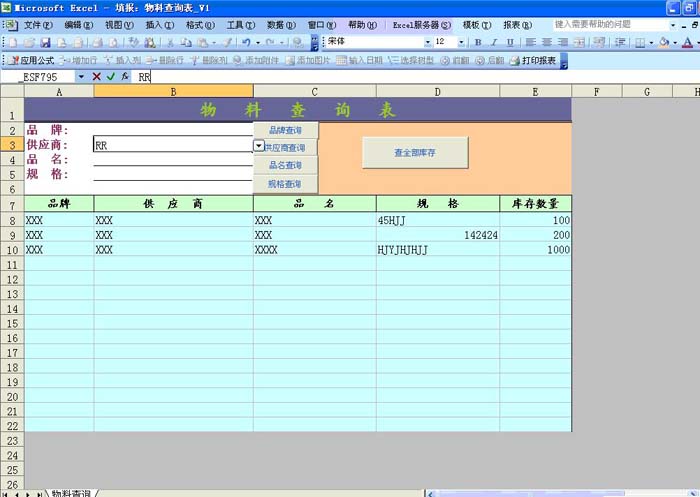Confirm entry with the green checkmark
The image size is (700, 497).
(110, 77)
